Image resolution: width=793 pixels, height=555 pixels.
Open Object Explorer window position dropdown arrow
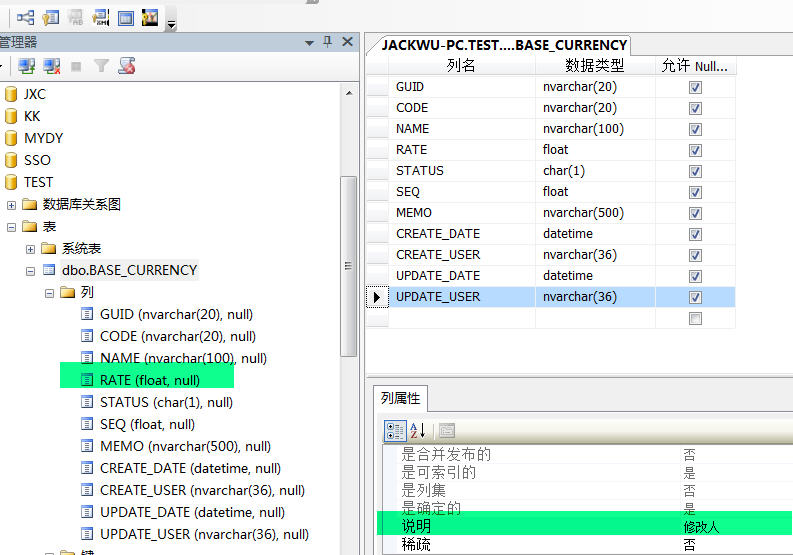coord(310,43)
